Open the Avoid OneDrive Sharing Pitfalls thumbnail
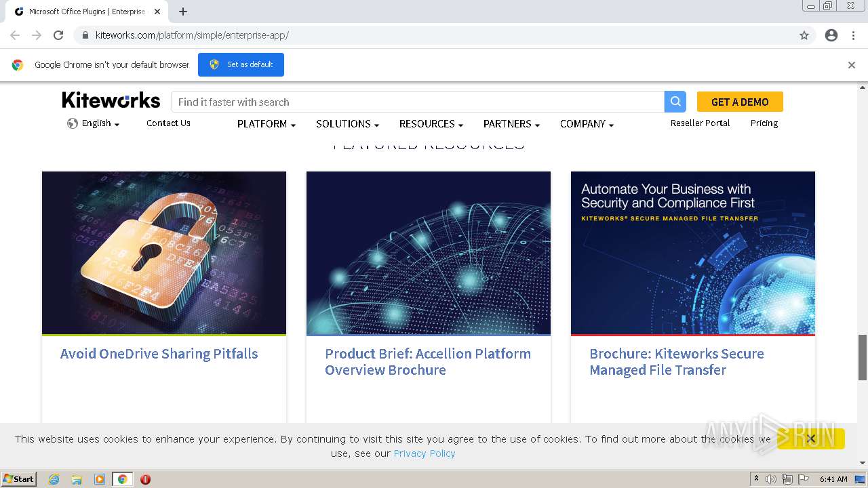This screenshot has height=488, width=868. 164,253
